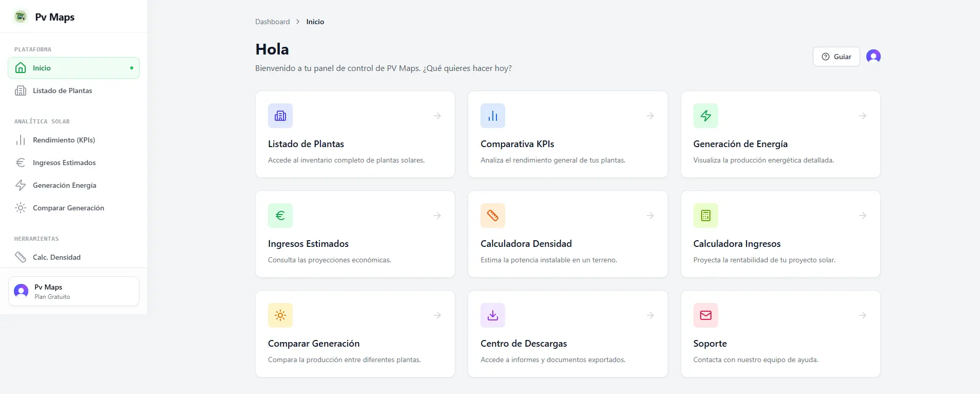The image size is (980, 394).
Task: Click the bar chart icon on Comparativa KPIs card
Action: click(x=493, y=116)
